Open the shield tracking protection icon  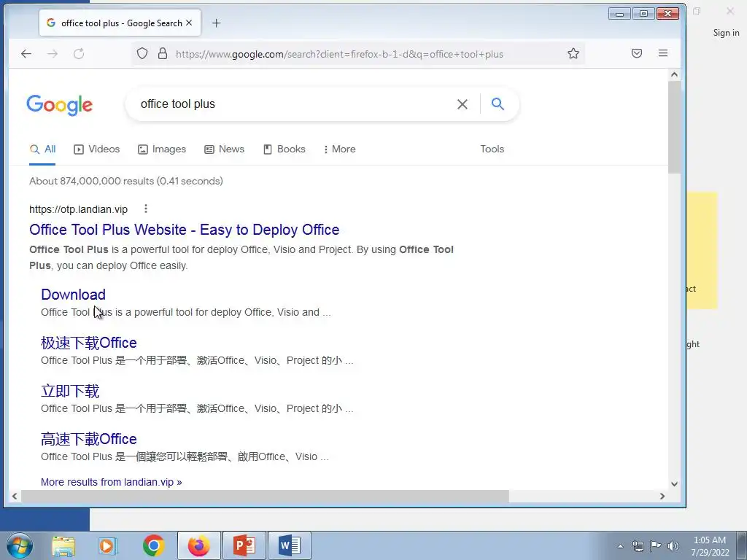tap(142, 53)
